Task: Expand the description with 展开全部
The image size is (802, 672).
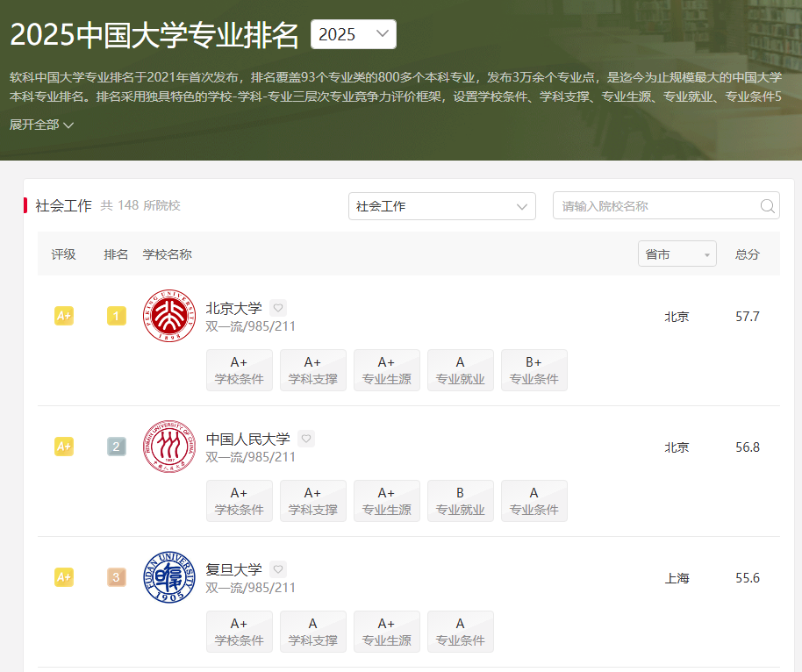Action: [x=41, y=125]
